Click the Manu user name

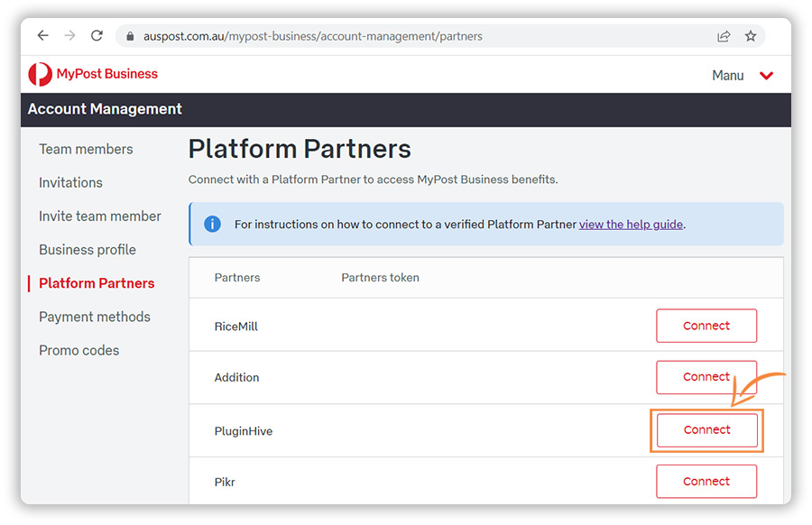727,76
